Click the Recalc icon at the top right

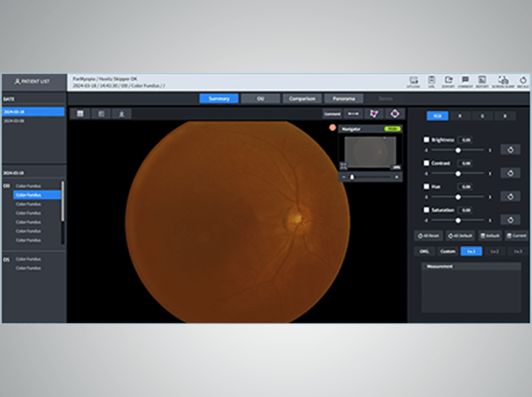point(523,82)
